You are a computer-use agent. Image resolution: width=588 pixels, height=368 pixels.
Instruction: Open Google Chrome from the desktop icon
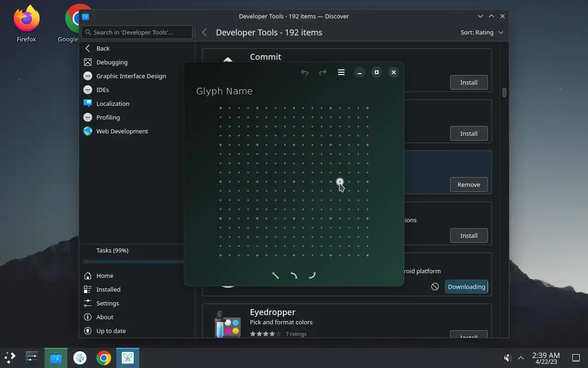69,24
